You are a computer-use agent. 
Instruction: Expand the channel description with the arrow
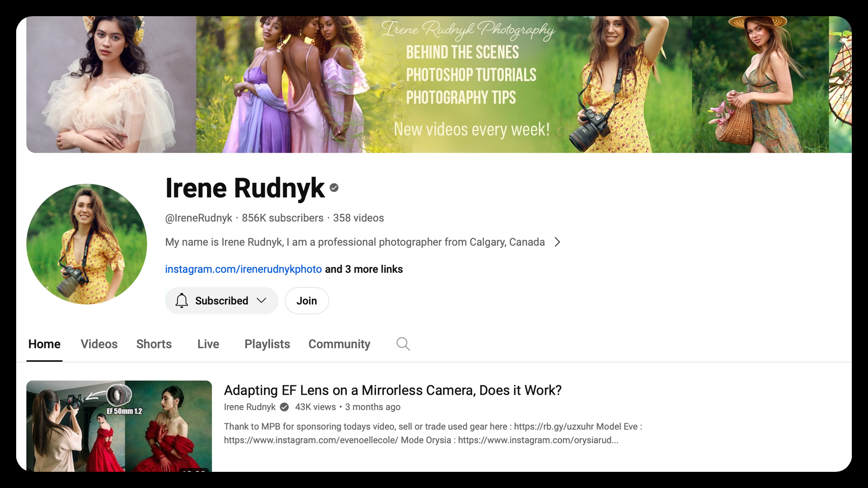click(x=557, y=242)
